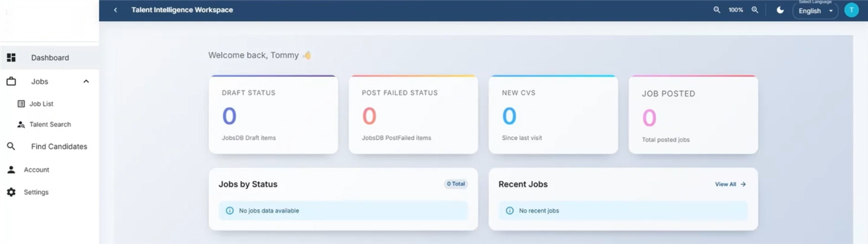
Task: Click the View All link
Action: tap(725, 185)
